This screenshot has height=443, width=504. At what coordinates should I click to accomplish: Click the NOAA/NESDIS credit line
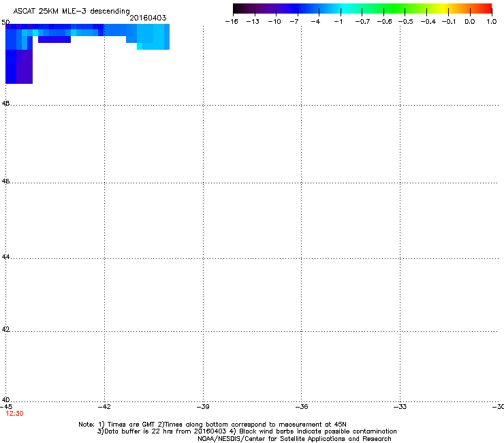pos(294,439)
